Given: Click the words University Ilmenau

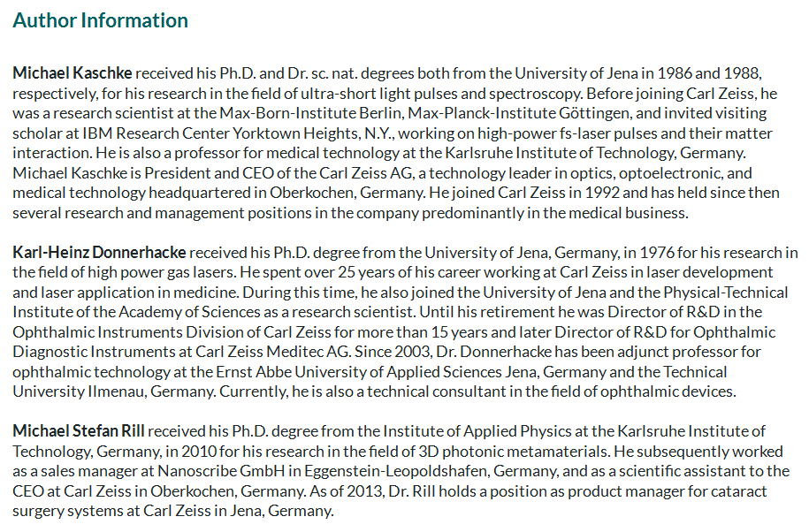Looking at the screenshot, I should pos(79,391).
